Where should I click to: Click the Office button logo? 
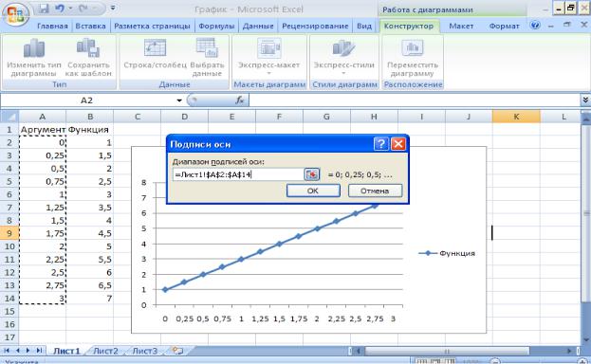pos(15,13)
